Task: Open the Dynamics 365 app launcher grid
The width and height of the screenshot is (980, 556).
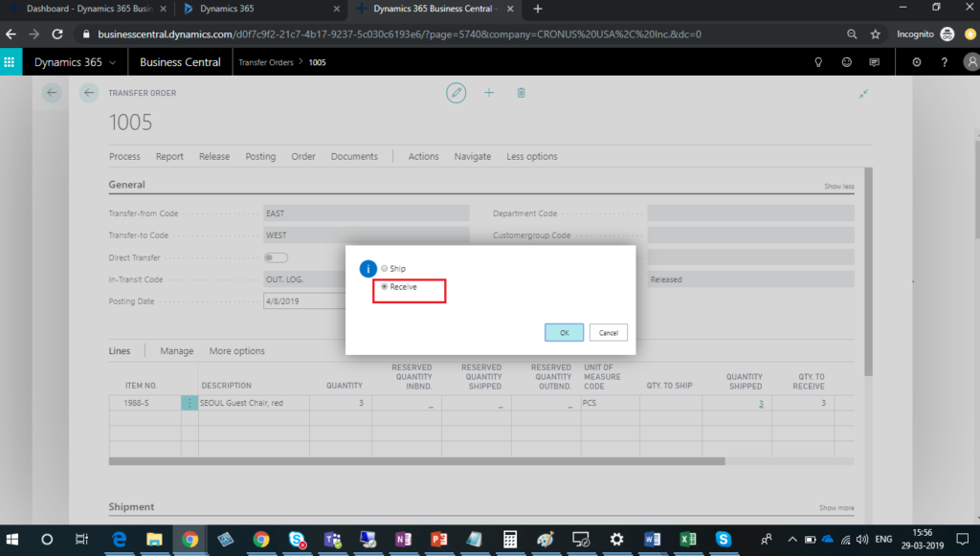Action: [11, 62]
